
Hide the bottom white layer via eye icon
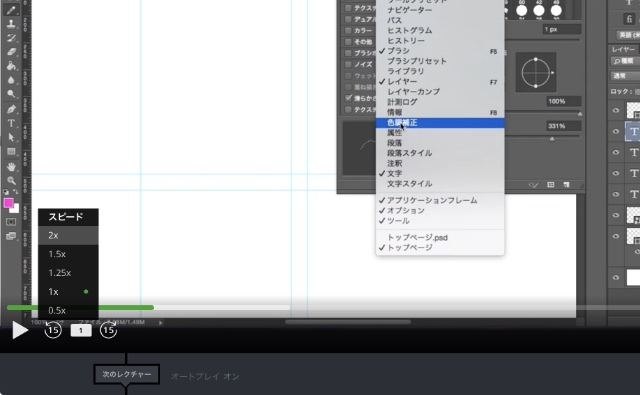(616, 277)
